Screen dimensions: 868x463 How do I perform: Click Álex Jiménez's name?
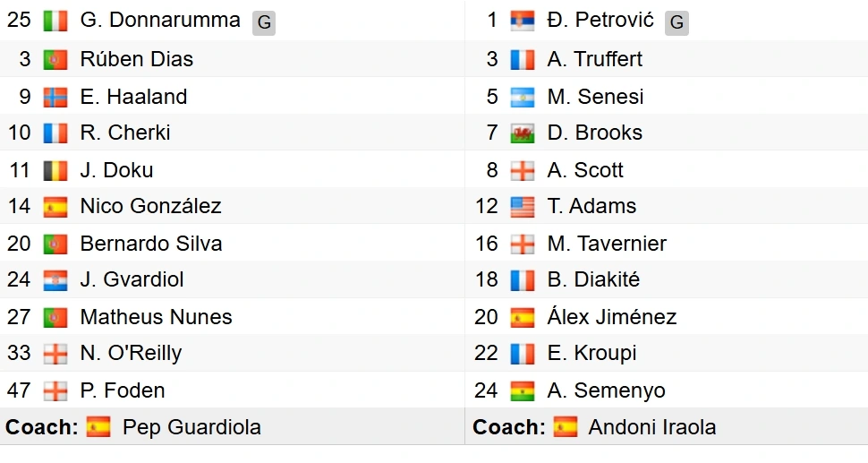[x=611, y=317]
